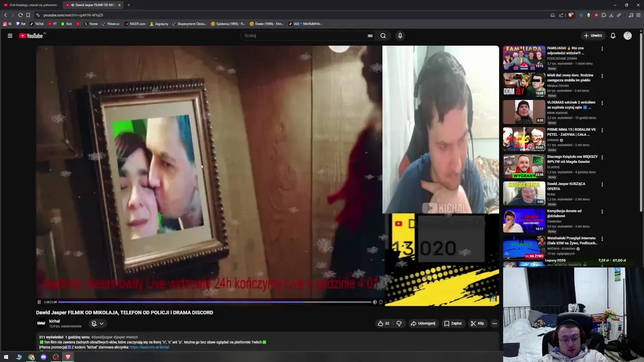Click the #dawidjasper hashtag
This screenshot has height=362, width=644.
click(x=102, y=337)
